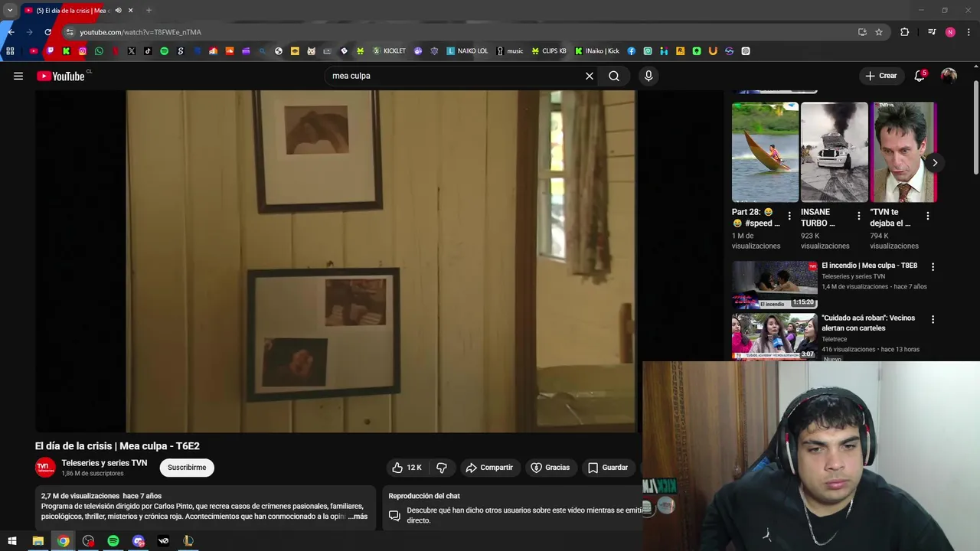Image resolution: width=980 pixels, height=551 pixels.
Task: Start voice search with microphone icon
Action: click(x=648, y=76)
